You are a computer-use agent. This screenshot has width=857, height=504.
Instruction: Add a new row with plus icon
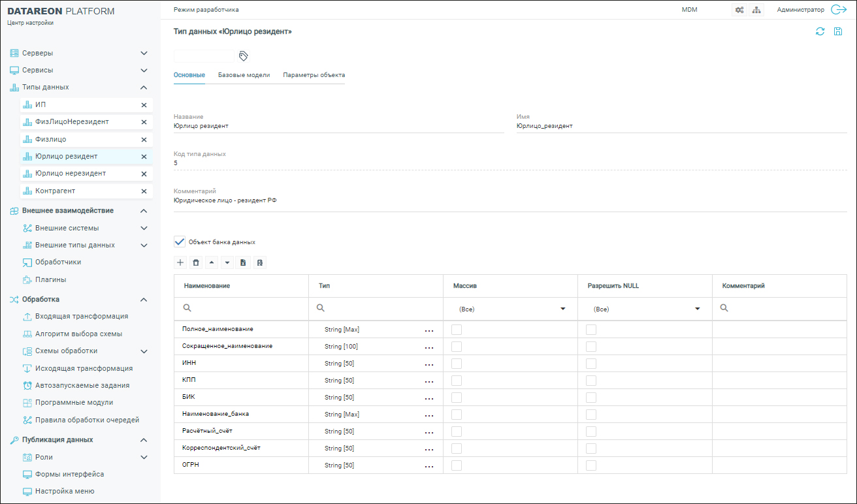point(181,262)
